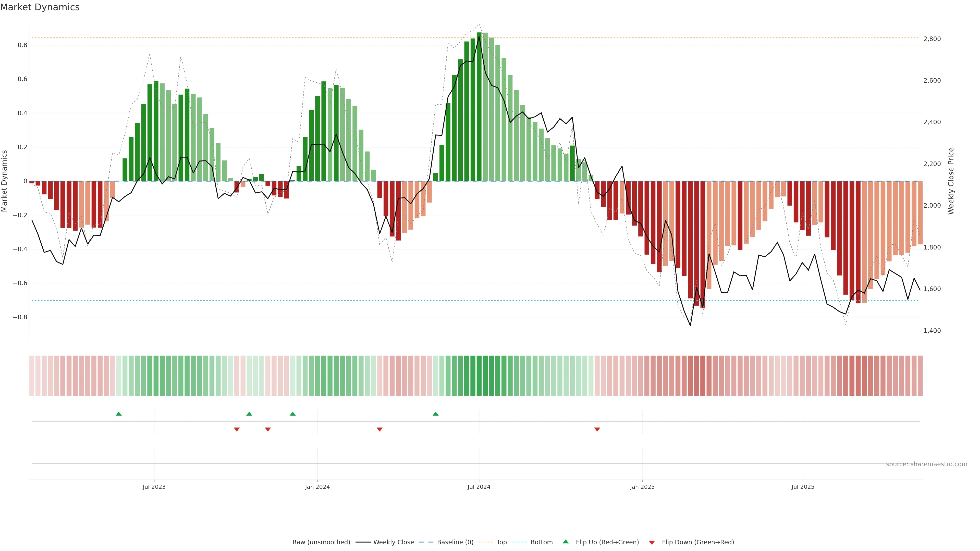Click the Jan 2025 x-axis label

pyautogui.click(x=642, y=487)
